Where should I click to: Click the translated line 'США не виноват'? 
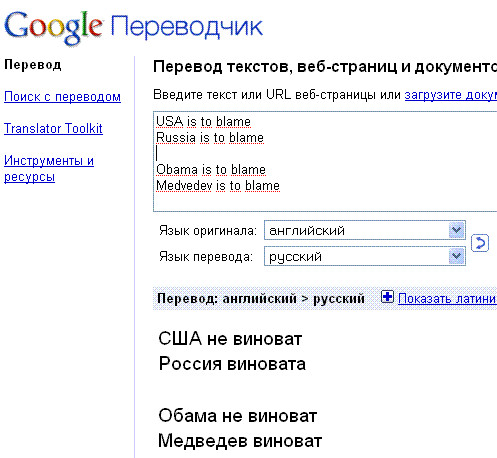[x=230, y=339]
